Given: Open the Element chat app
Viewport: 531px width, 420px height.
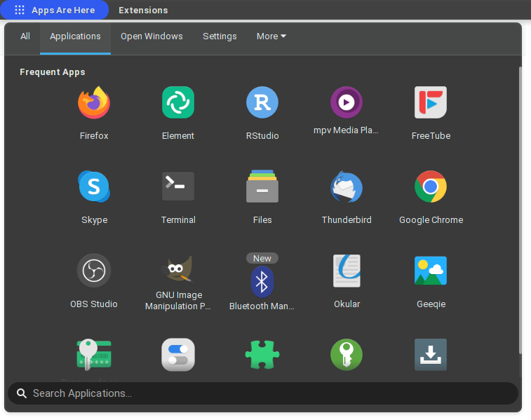Looking at the screenshot, I should [178, 102].
